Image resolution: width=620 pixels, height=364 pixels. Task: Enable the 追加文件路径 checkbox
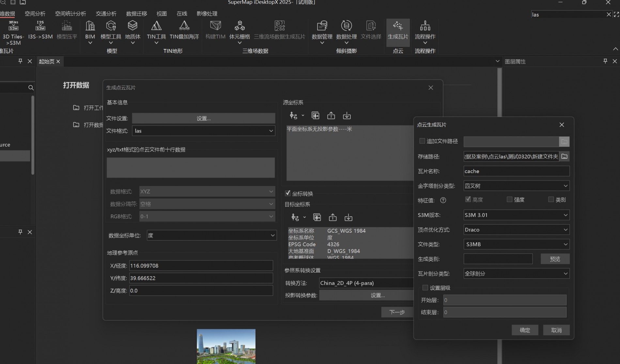click(x=422, y=141)
